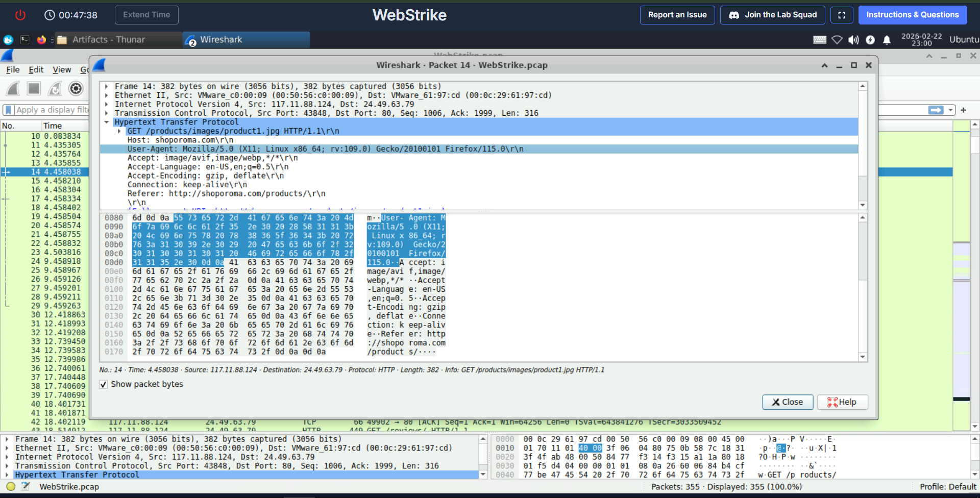Viewport: 980px width, 498px height.
Task: Expand Transmission Control Protocol in main window pane
Action: (x=7, y=466)
